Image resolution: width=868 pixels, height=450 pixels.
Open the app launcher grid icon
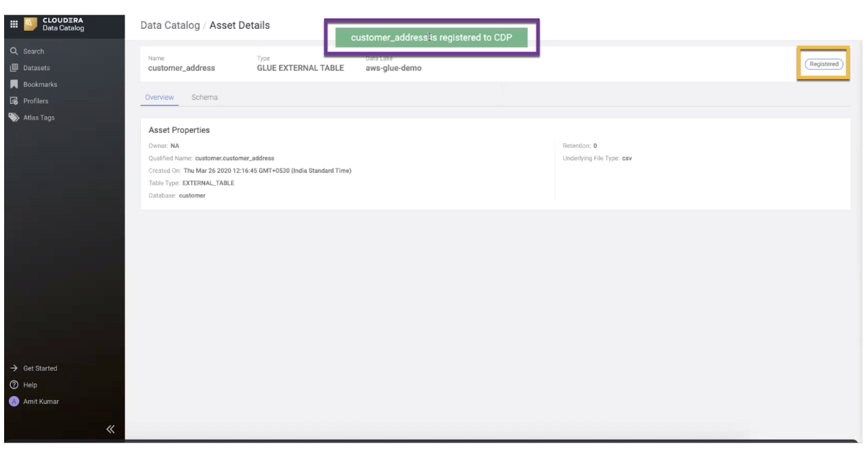[13, 25]
